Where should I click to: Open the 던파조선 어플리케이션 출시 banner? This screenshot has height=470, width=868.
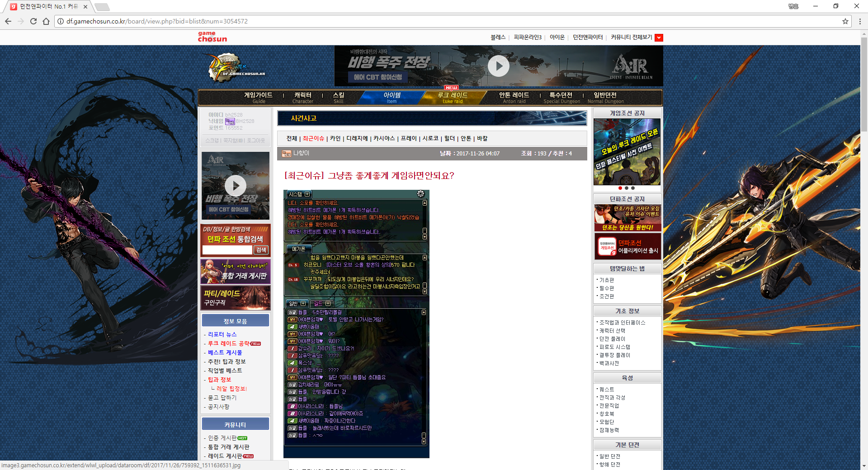[627, 246]
